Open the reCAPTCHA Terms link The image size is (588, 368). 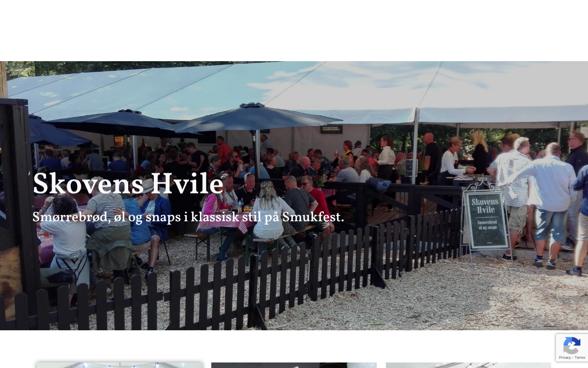click(x=580, y=357)
